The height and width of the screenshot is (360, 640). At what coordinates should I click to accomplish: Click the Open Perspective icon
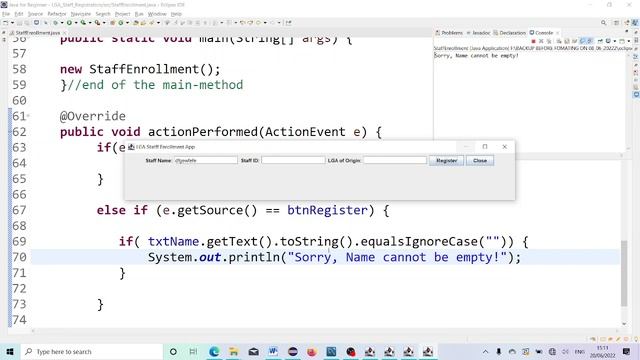(616, 23)
